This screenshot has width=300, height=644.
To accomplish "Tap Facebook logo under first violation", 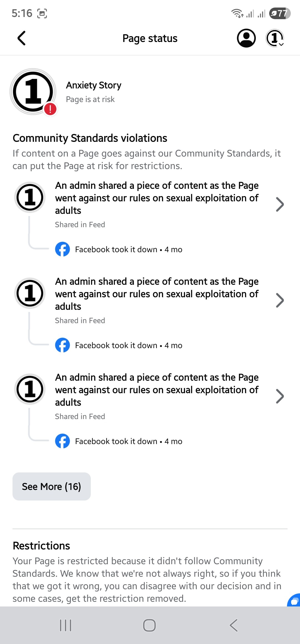I will point(62,249).
